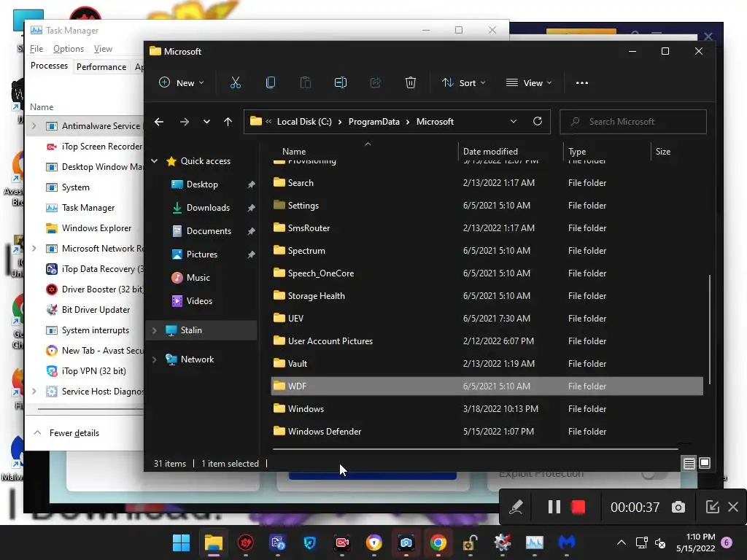Open the File menu in Task Manager
Screen dimensions: 747x560
click(36, 49)
